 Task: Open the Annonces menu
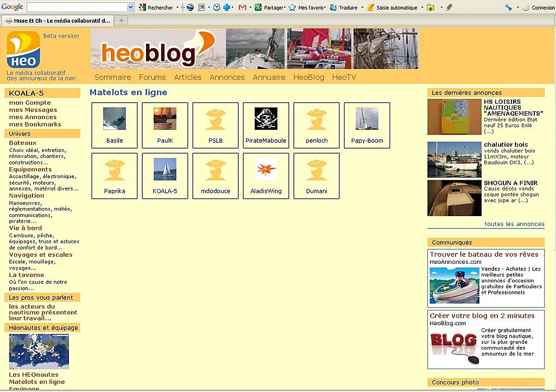click(228, 77)
